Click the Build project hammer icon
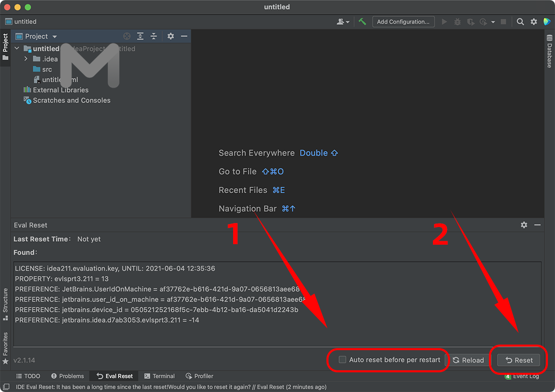 (362, 22)
